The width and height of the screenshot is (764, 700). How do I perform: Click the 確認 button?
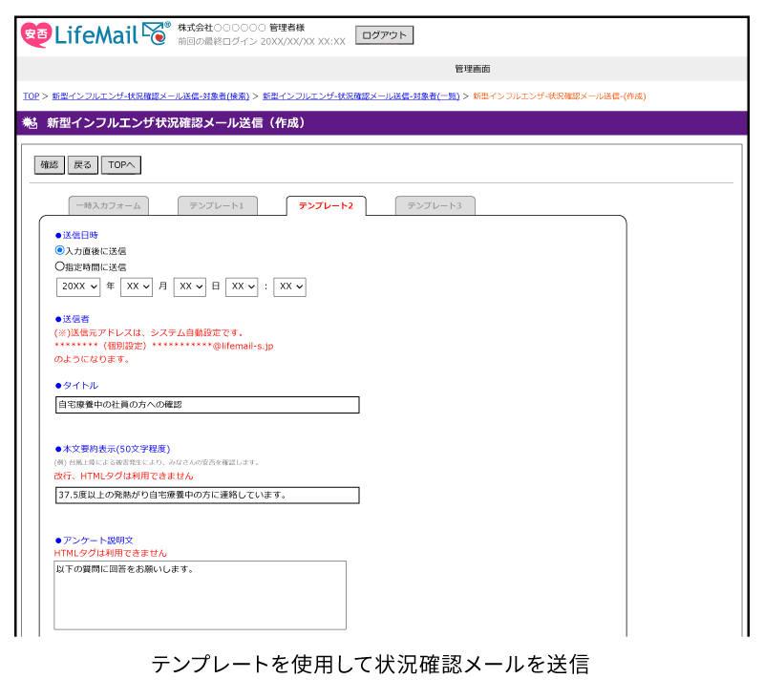[49, 164]
